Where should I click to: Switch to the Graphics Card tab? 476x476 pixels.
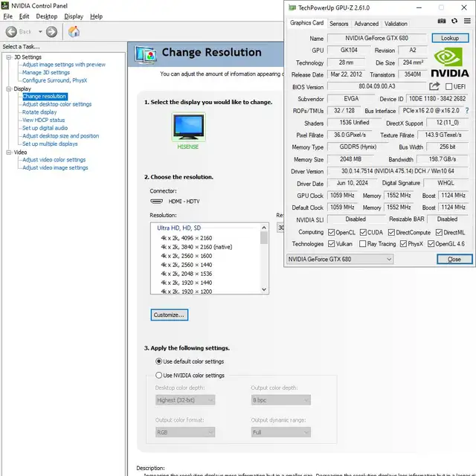pyautogui.click(x=306, y=23)
